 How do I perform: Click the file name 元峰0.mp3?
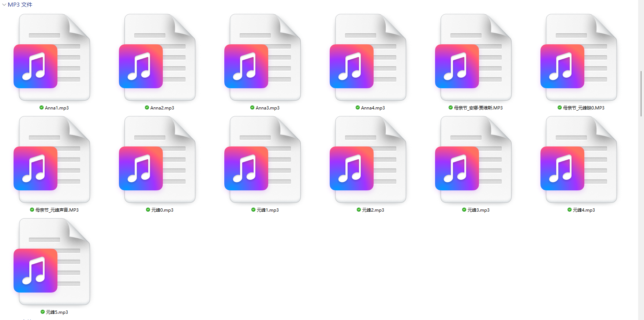162,210
